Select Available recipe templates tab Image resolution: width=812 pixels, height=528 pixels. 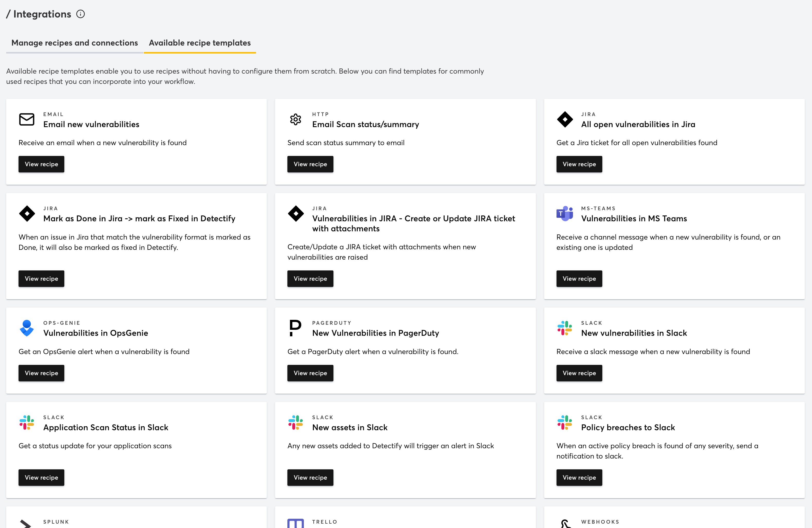[200, 43]
